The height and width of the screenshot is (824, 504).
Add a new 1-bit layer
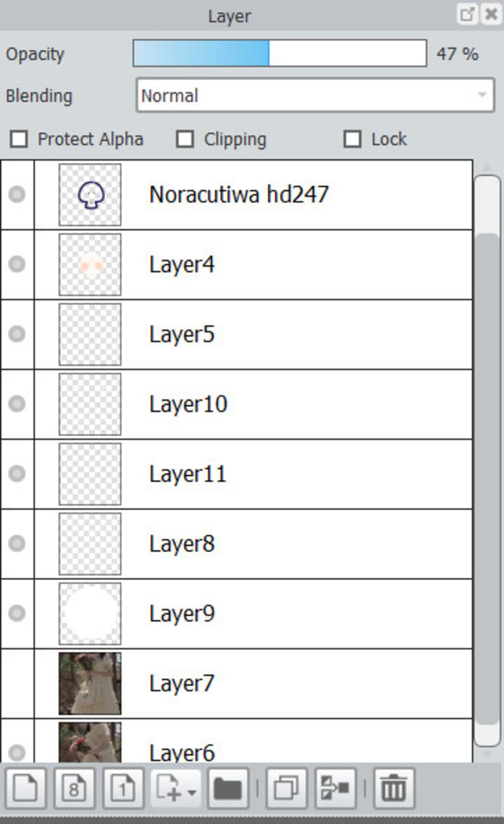[123, 788]
